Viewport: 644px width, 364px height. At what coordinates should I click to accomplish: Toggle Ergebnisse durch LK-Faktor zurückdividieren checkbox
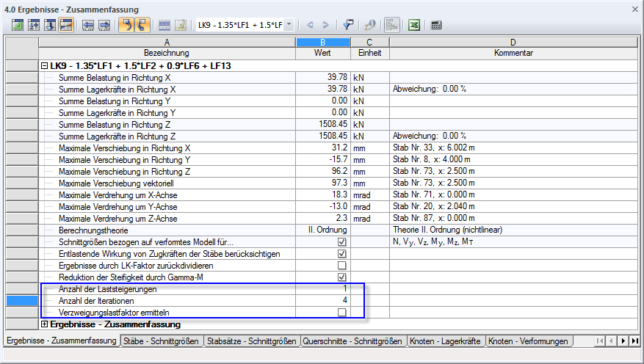click(x=341, y=266)
